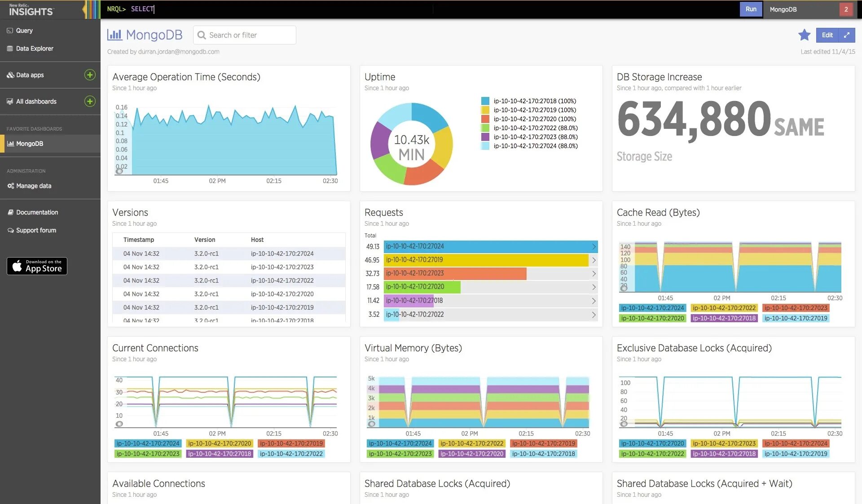
Task: Toggle ip-10-10-42-170:27020 legend in Current Connections
Action: pyautogui.click(x=219, y=443)
